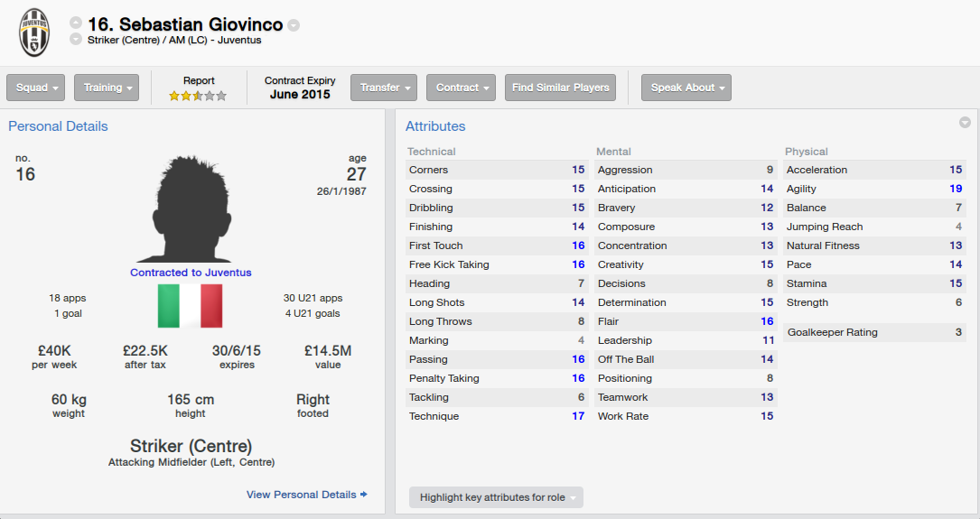Click arrow icon beside View Personal Details
Screen dimensions: 980x519
click(364, 494)
